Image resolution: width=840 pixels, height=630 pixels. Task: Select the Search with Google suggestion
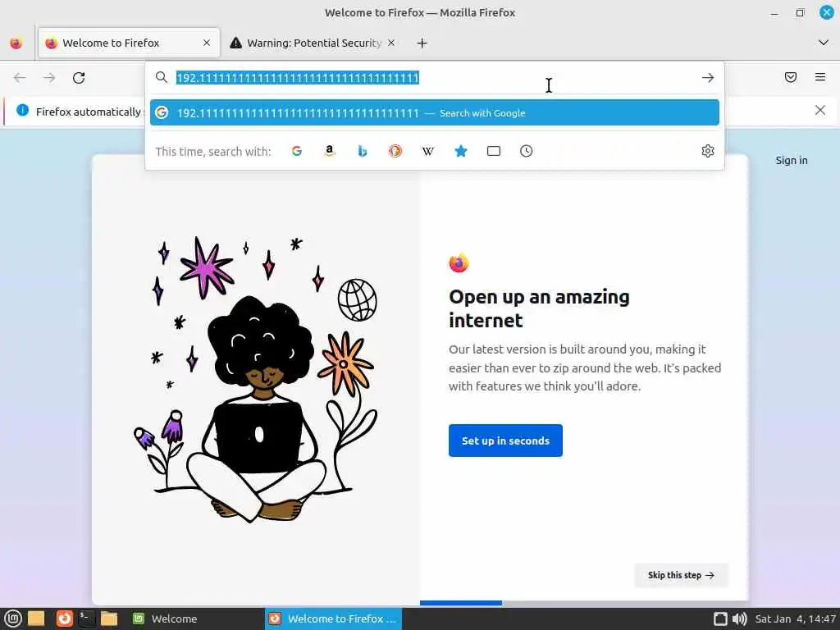pos(435,112)
